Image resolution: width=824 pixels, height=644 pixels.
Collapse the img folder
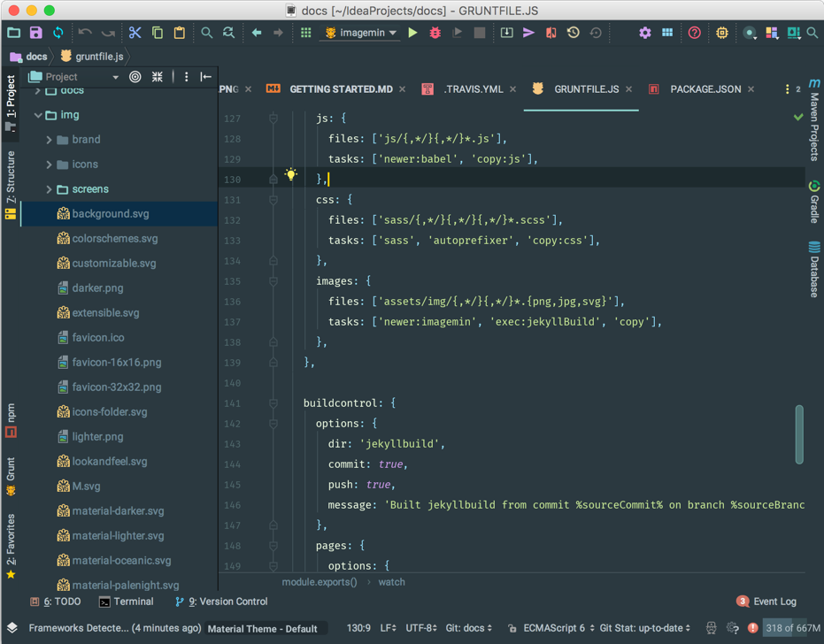38,115
